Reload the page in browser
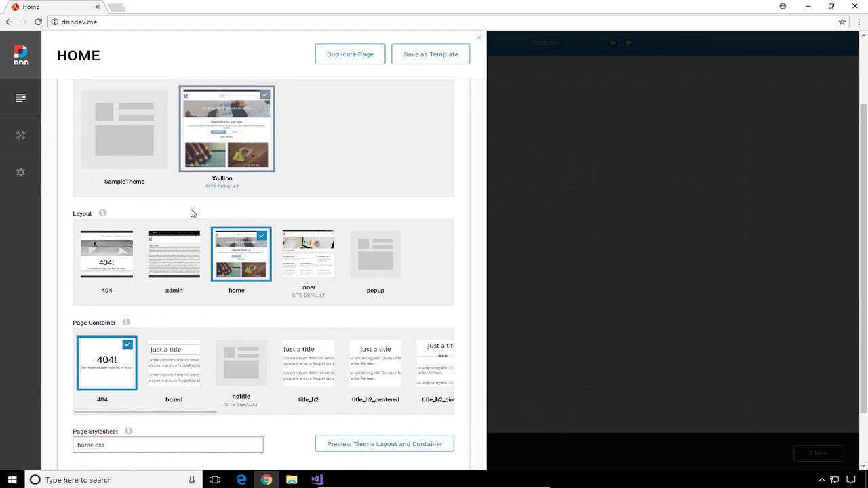The image size is (868, 488). click(38, 22)
